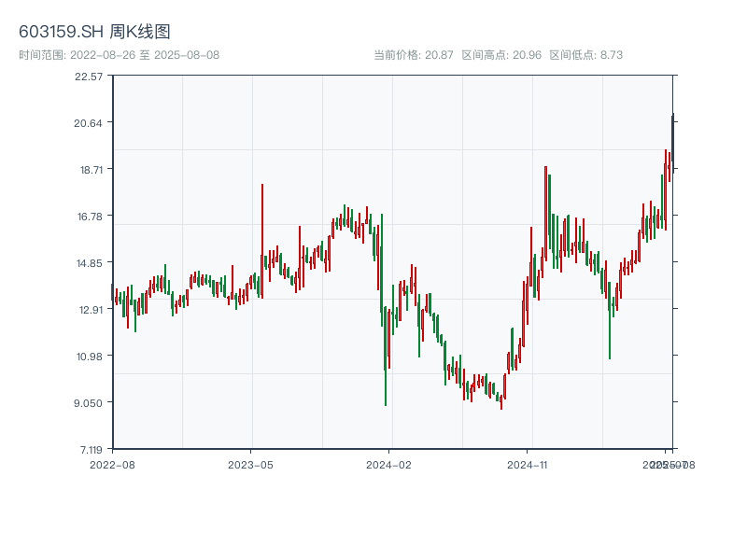Click the 区间低点 8.73 label

585,55
